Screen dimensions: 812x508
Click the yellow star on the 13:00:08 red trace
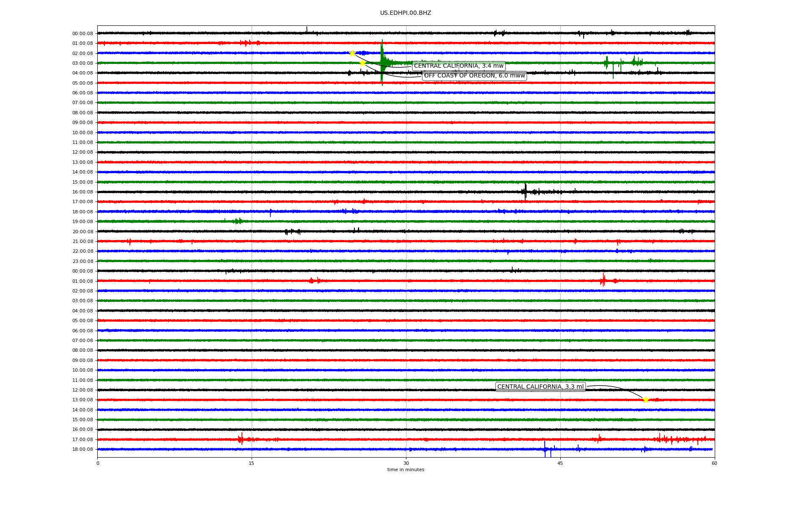[x=646, y=400]
